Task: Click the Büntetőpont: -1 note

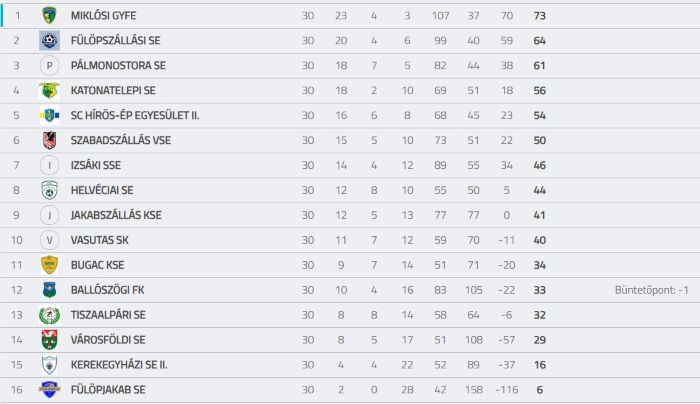Action: point(651,290)
